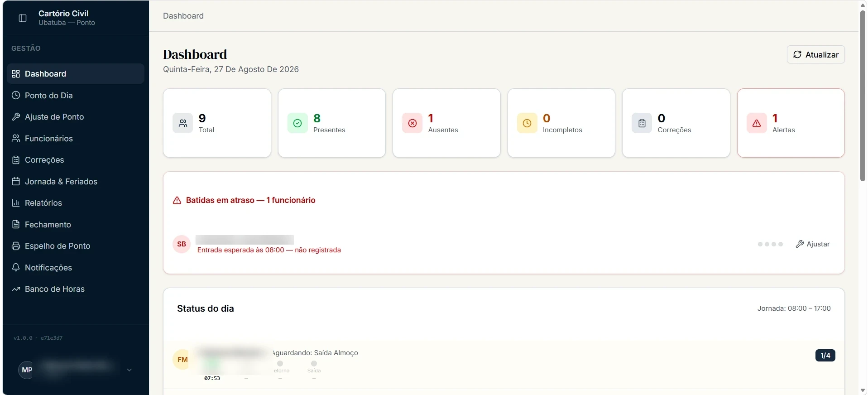The height and width of the screenshot is (395, 868).
Task: Click the MP user avatar
Action: point(27,370)
